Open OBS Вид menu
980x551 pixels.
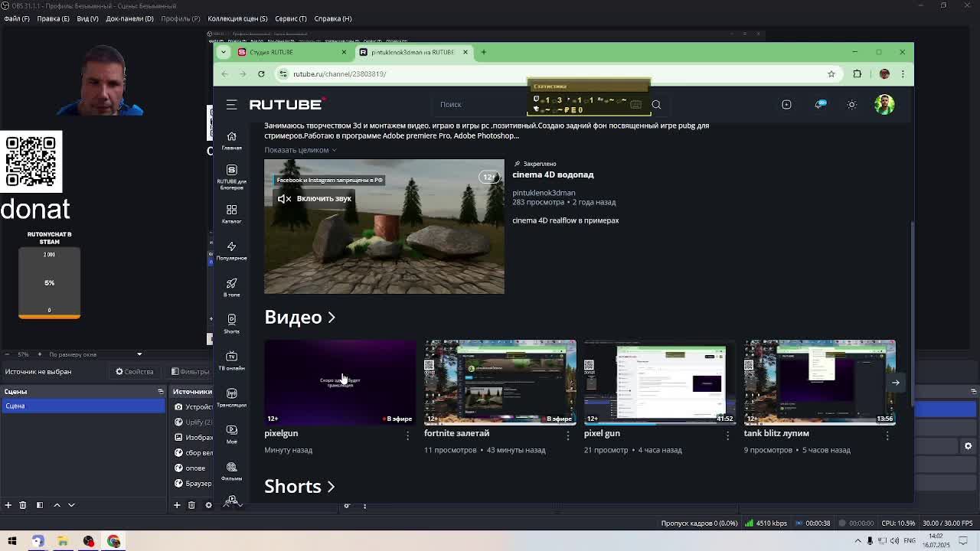[x=87, y=18]
